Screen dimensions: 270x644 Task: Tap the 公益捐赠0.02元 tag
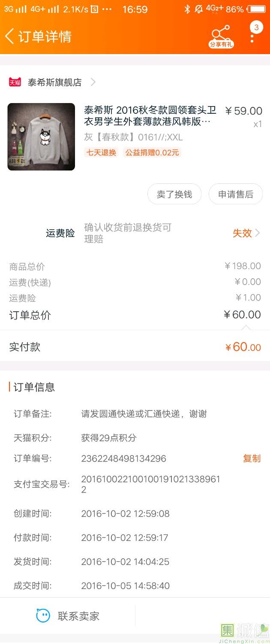pyautogui.click(x=152, y=152)
